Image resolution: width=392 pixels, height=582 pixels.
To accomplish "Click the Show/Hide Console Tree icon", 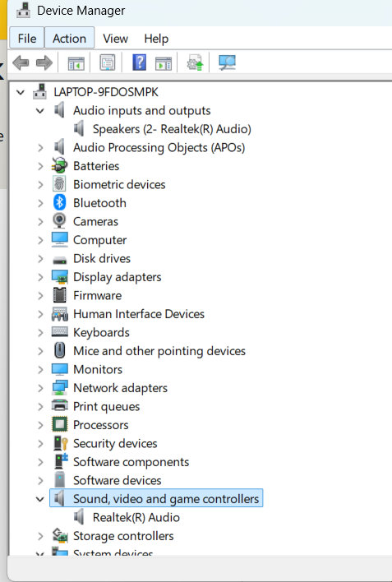I will point(76,63).
